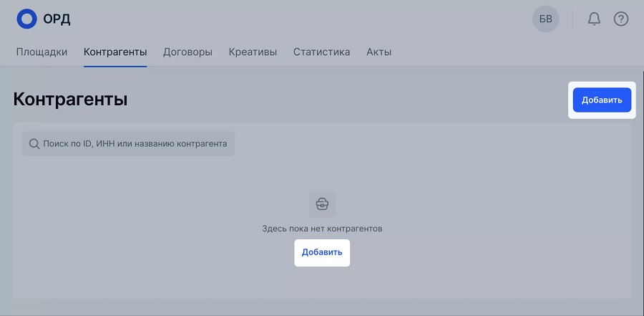Open the Статистика tab
Screen dimensions: 644x316
coord(321,52)
